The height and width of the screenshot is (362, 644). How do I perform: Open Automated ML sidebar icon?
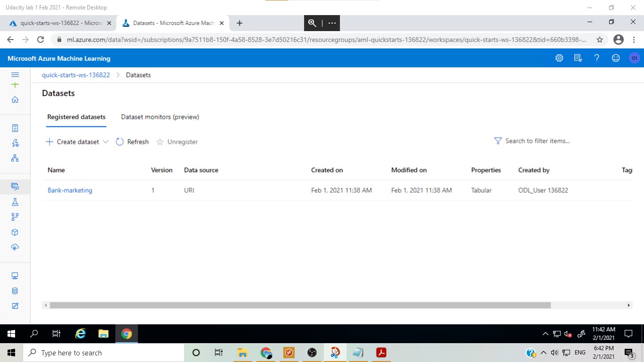tap(15, 143)
